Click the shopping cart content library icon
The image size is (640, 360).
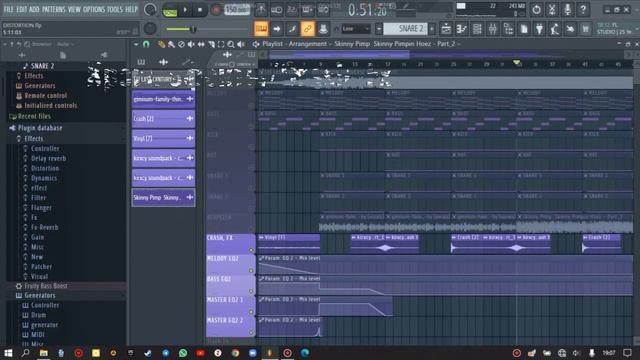tap(586, 29)
